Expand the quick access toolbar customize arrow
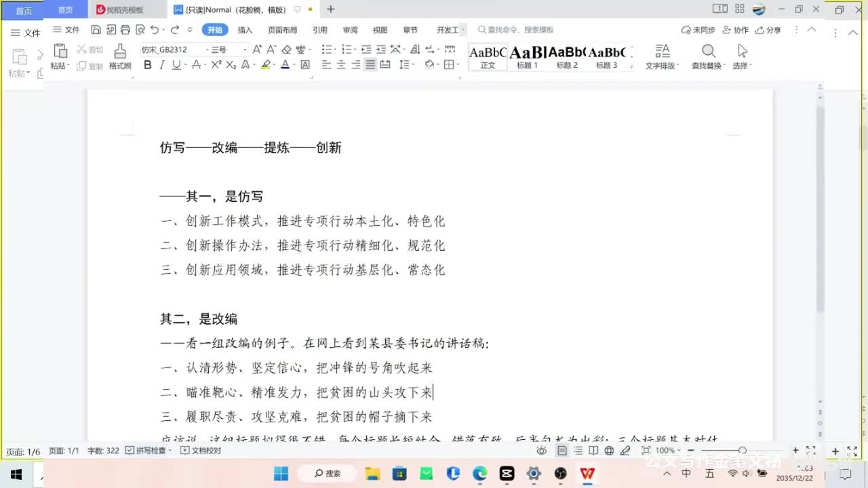 [x=190, y=30]
